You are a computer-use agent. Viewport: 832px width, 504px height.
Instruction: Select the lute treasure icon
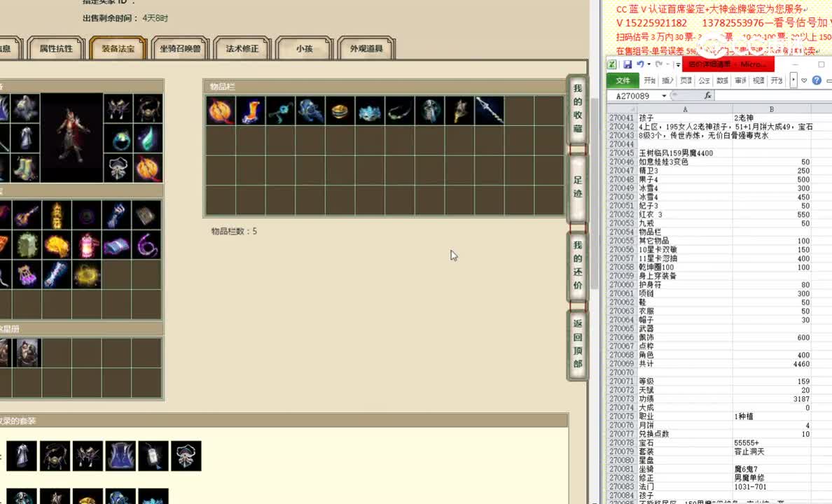[27, 215]
